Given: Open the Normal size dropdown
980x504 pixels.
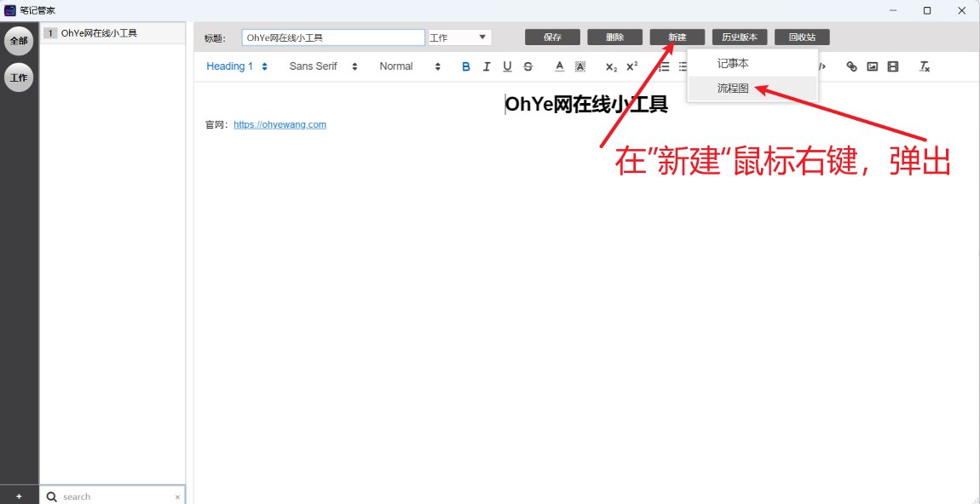Looking at the screenshot, I should [410, 66].
